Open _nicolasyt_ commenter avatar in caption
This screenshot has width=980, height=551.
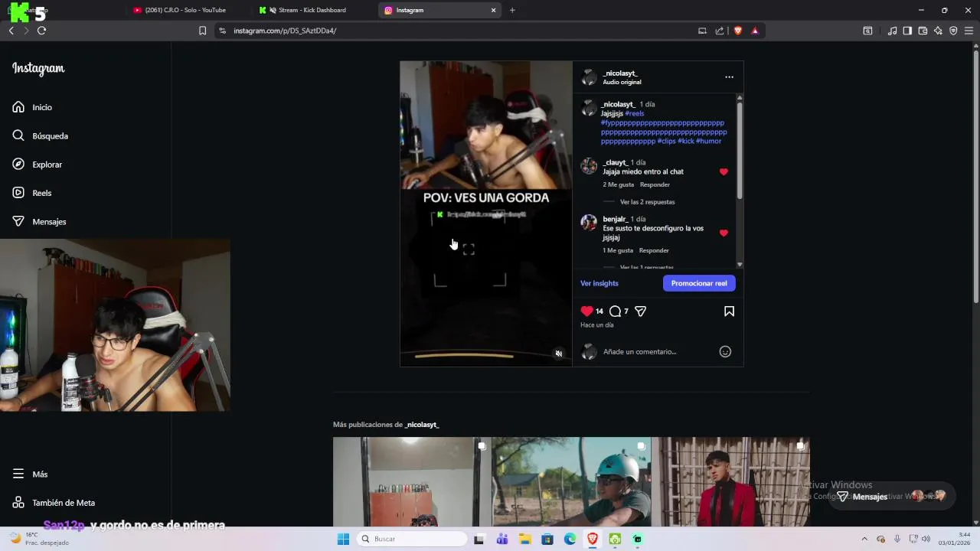point(589,108)
